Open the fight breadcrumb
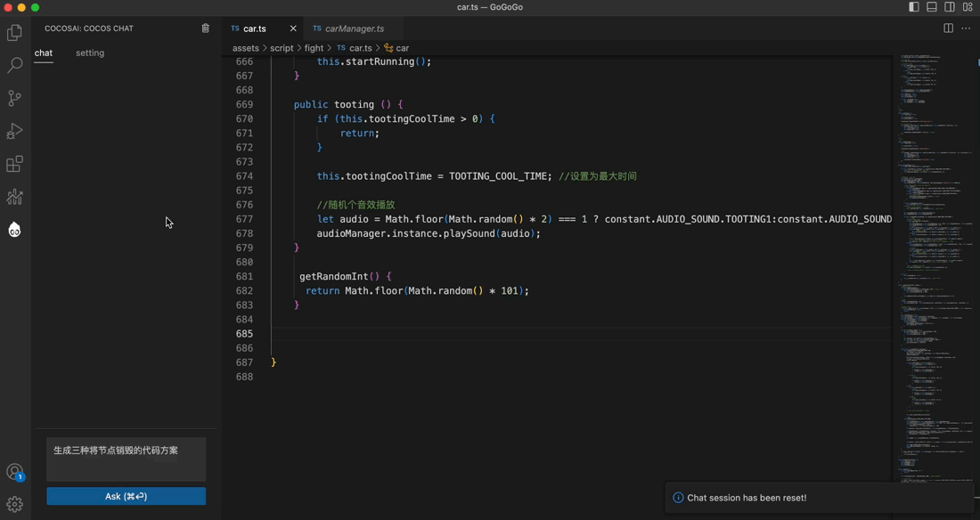 coord(314,48)
